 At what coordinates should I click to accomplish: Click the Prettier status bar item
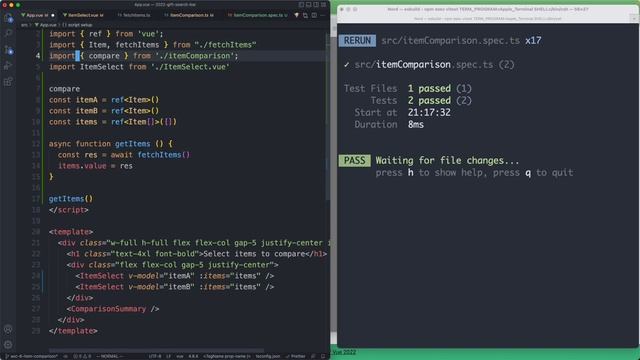click(x=296, y=356)
